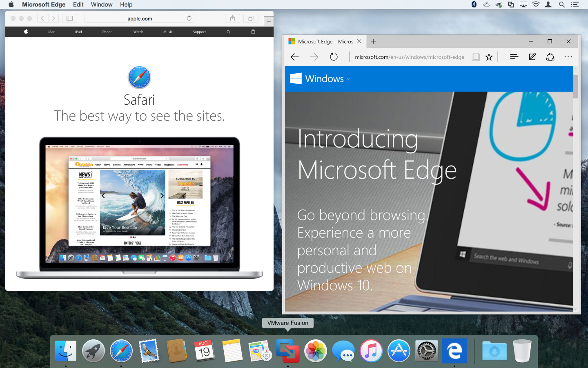Click Edge's back navigation arrow
Screen dimensions: 588x368
point(294,57)
